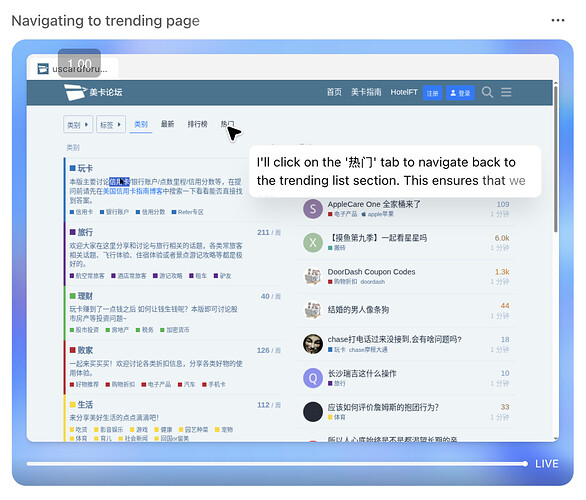Click the doordash tag under DoorDash topic
Image resolution: width=586 pixels, height=500 pixels.
click(x=373, y=282)
